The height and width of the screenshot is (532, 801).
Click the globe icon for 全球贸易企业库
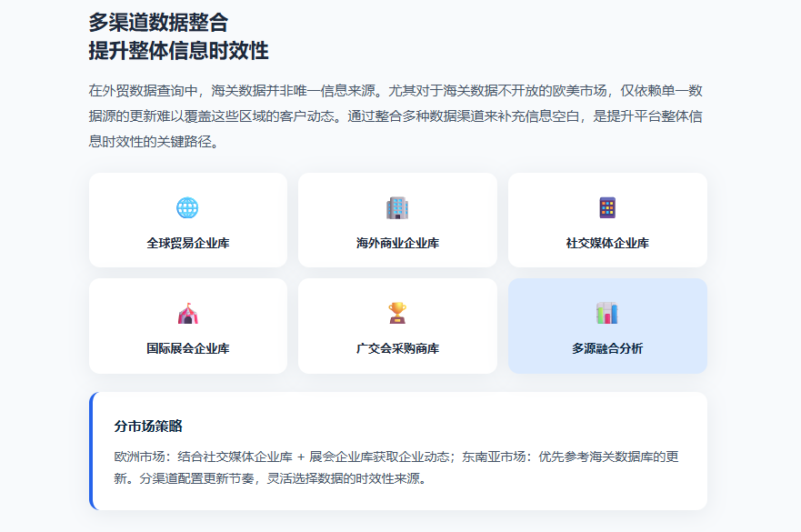click(187, 208)
